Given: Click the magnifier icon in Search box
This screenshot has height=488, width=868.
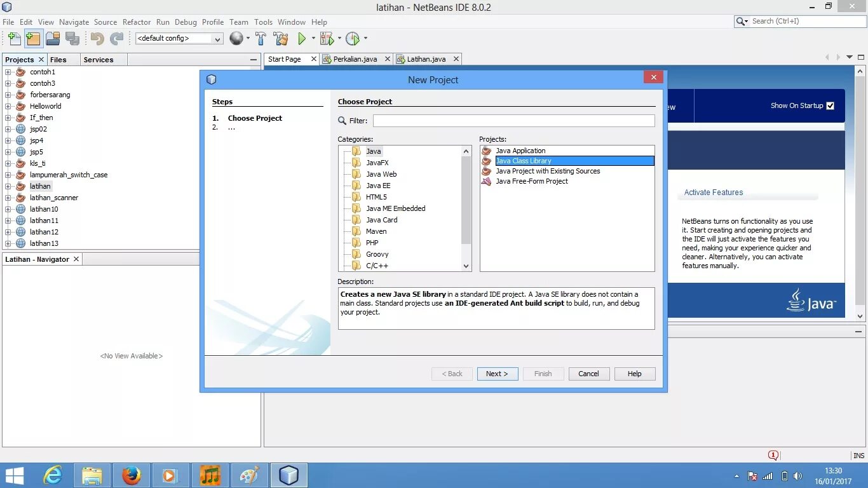Looking at the screenshot, I should (x=741, y=22).
